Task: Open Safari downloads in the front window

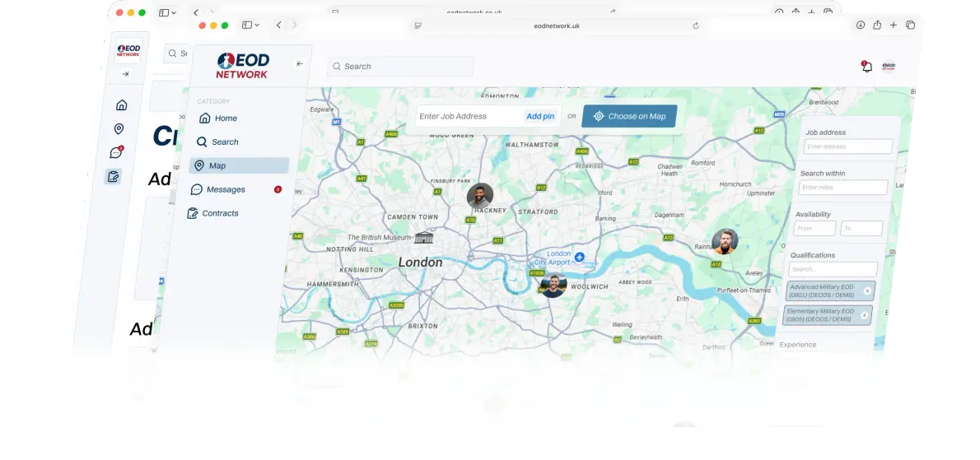Action: point(861,25)
